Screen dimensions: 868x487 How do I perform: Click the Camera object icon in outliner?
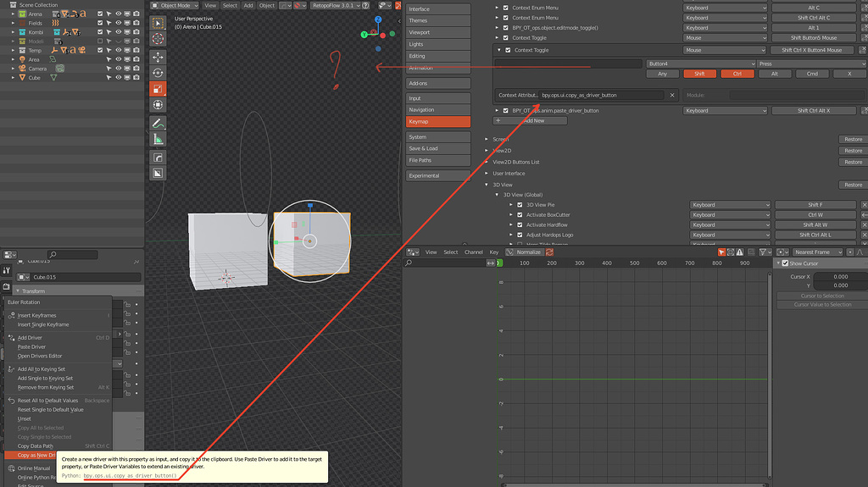[x=22, y=69]
